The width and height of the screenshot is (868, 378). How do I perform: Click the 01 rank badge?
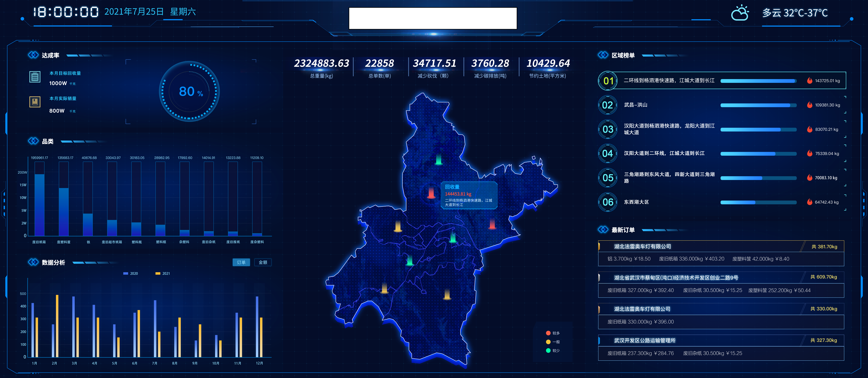(608, 81)
